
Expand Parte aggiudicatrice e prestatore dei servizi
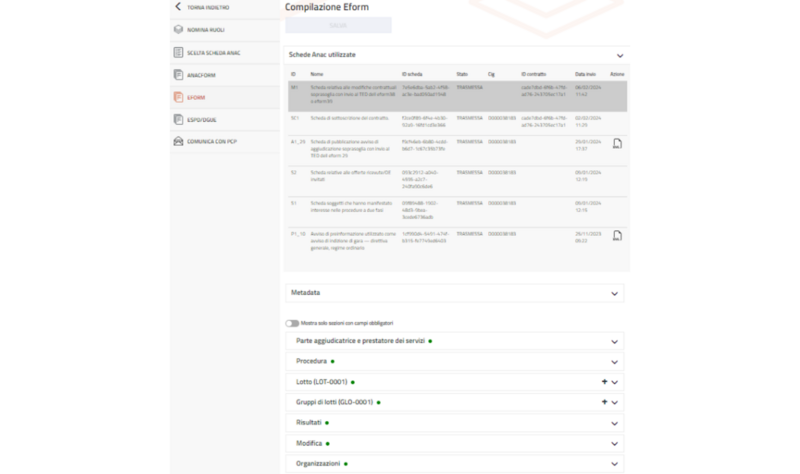coord(614,341)
